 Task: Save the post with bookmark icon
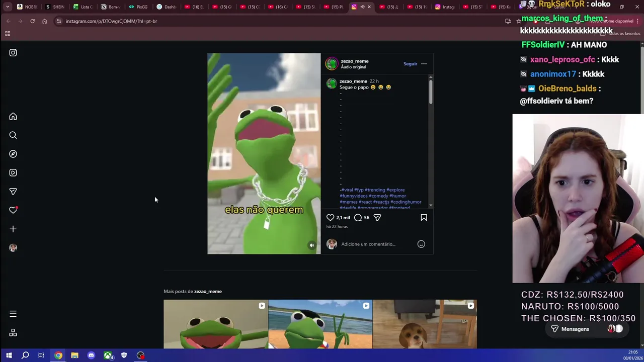click(x=424, y=218)
